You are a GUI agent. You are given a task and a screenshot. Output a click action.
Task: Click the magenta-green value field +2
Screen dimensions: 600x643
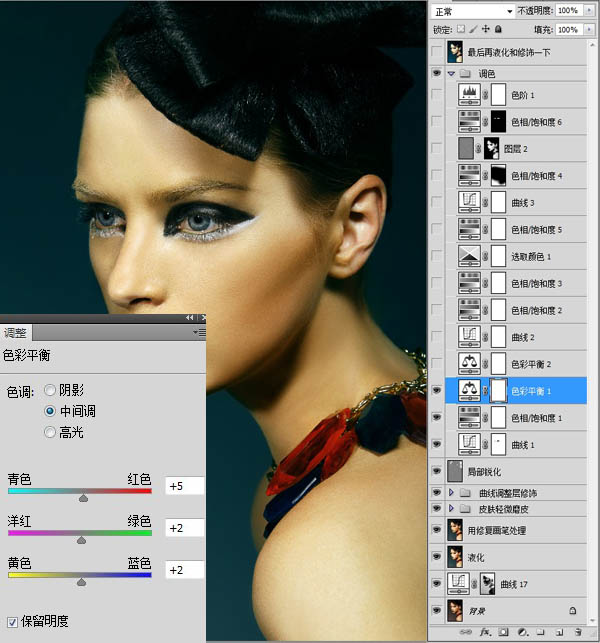184,528
